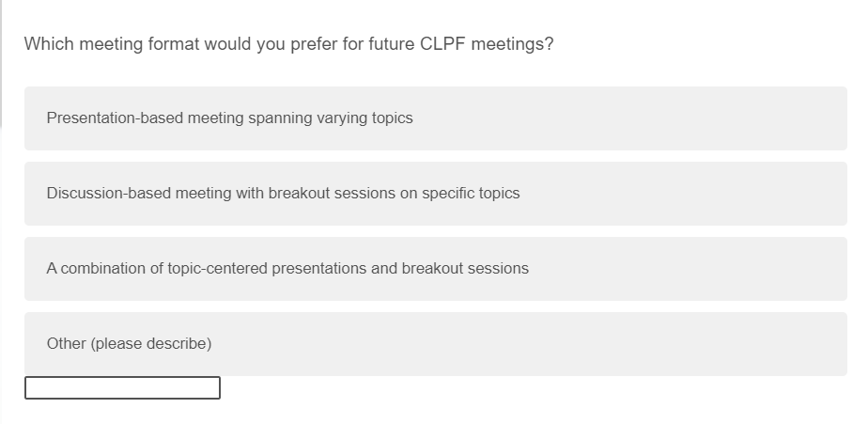Focus the describe-your-answer input field
This screenshot has width=868, height=424.
click(x=122, y=387)
